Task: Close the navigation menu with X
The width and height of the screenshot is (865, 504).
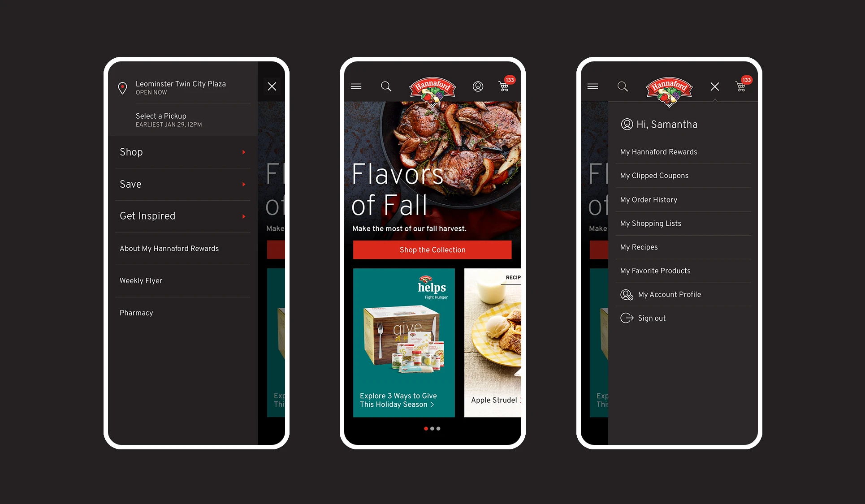Action: (x=271, y=86)
